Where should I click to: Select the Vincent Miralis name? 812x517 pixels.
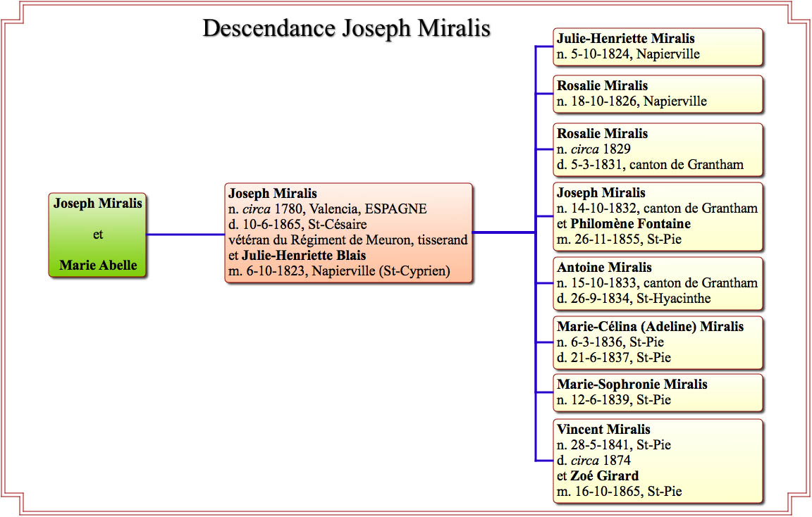603,430
